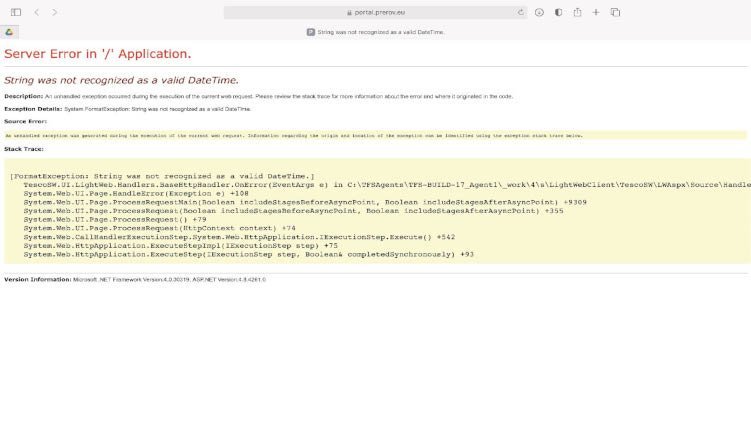Image resolution: width=751 pixels, height=422 pixels.
Task: Click the FormatException line in stack trace
Action: 162,176
